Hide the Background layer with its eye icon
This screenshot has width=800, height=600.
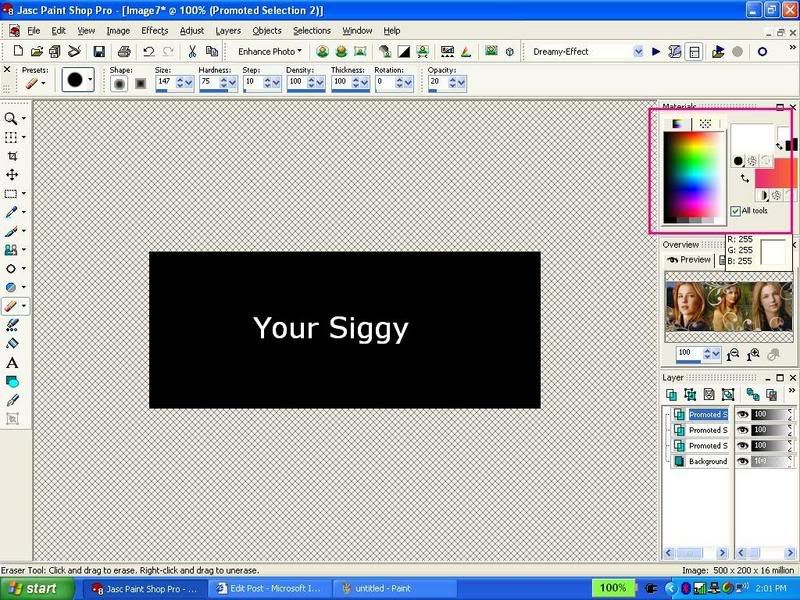[743, 461]
